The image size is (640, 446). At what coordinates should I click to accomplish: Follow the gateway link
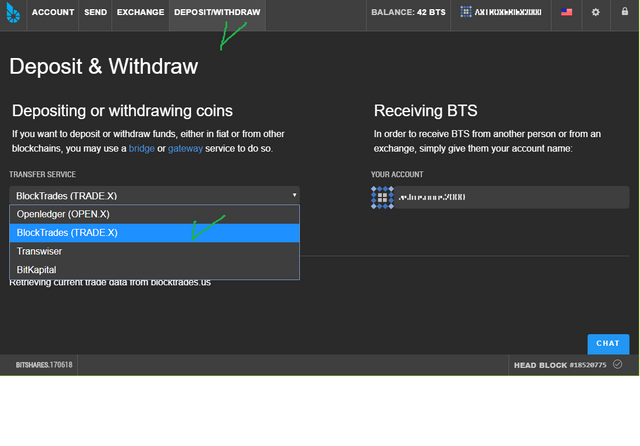(x=185, y=149)
